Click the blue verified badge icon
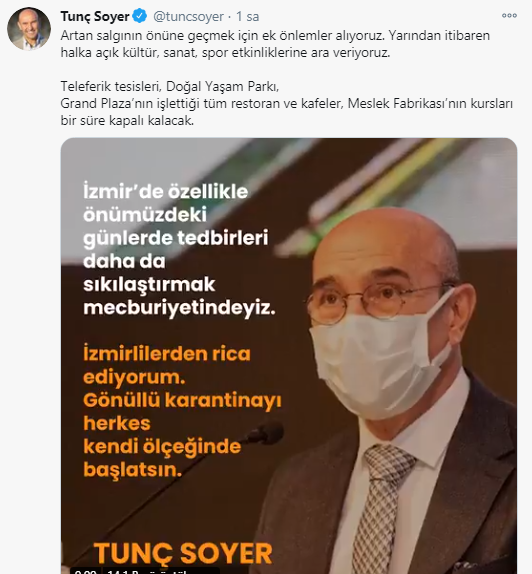The image size is (532, 574). coord(140,16)
